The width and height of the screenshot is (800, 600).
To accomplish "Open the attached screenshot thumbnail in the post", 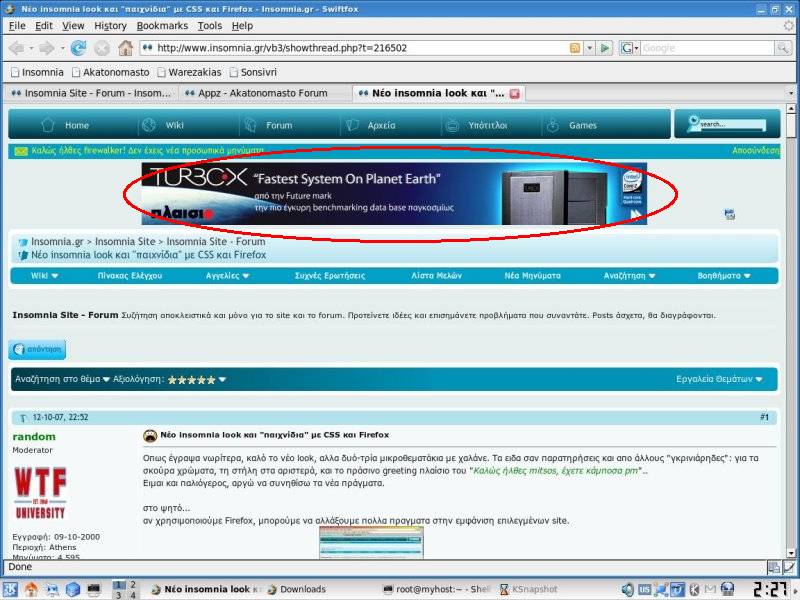I will pyautogui.click(x=371, y=543).
